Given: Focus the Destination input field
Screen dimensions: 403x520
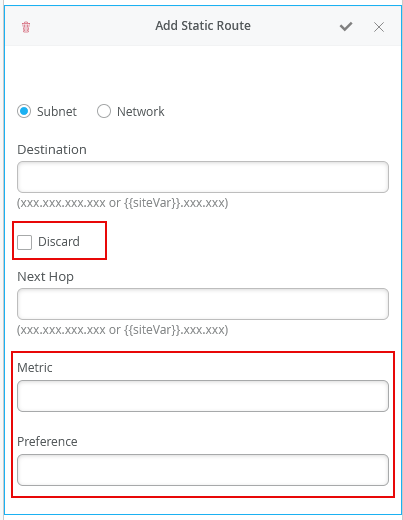Looking at the screenshot, I should tap(203, 177).
